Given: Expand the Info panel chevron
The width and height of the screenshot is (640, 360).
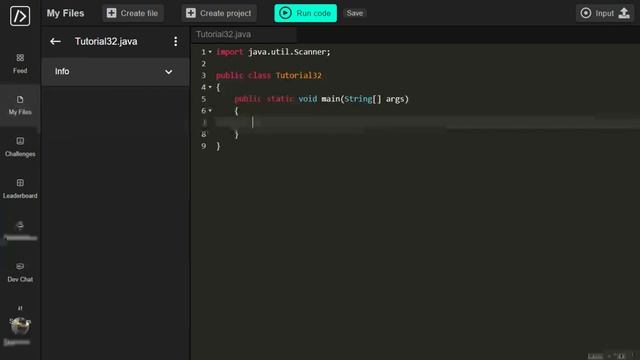Looking at the screenshot, I should [168, 72].
